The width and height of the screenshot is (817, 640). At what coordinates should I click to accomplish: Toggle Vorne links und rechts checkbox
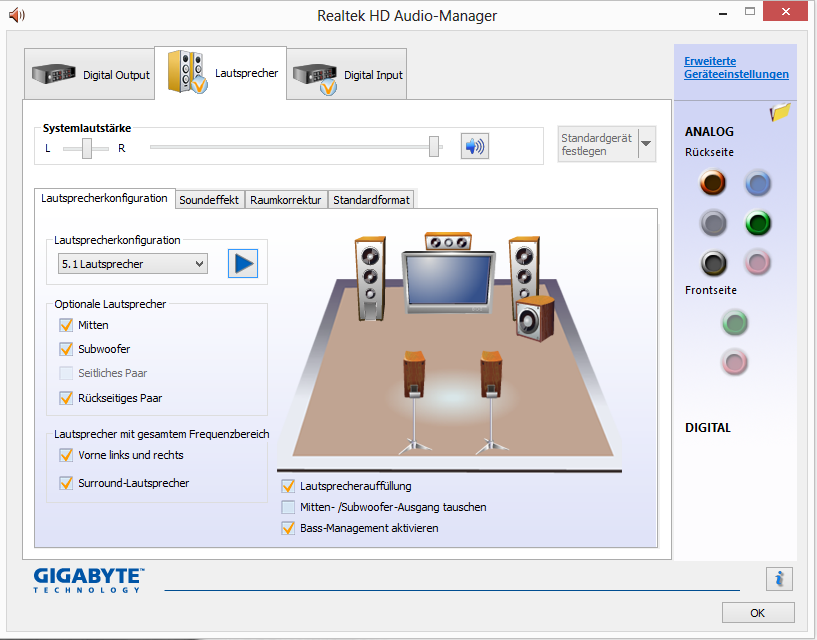66,455
